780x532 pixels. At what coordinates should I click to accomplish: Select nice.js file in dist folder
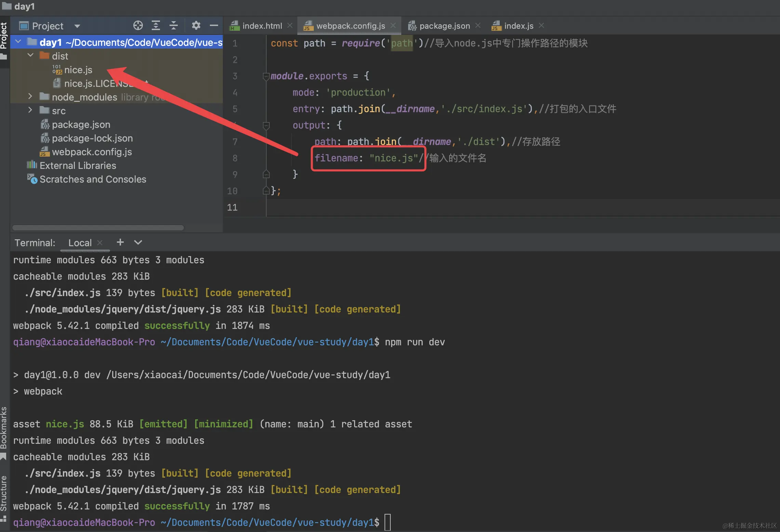tap(78, 70)
